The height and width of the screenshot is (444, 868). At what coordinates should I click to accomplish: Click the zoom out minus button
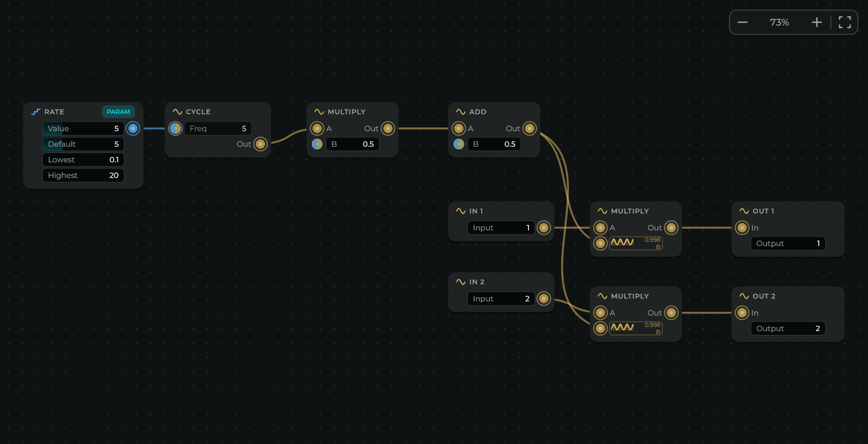click(x=743, y=22)
